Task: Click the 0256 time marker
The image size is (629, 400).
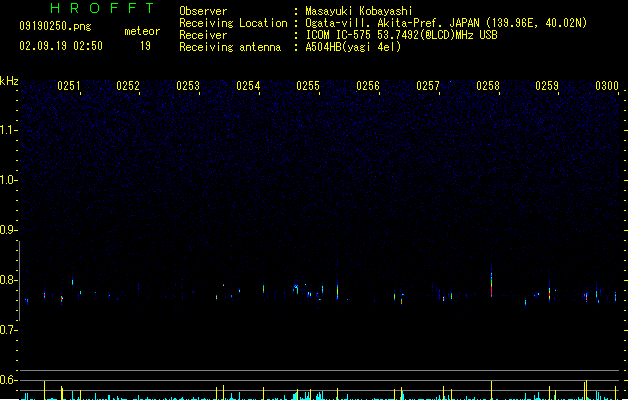Action: (368, 86)
